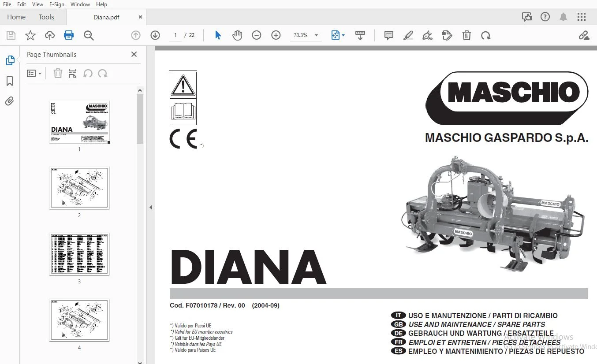
Task: Open the share/send for review icon
Action: (526, 17)
